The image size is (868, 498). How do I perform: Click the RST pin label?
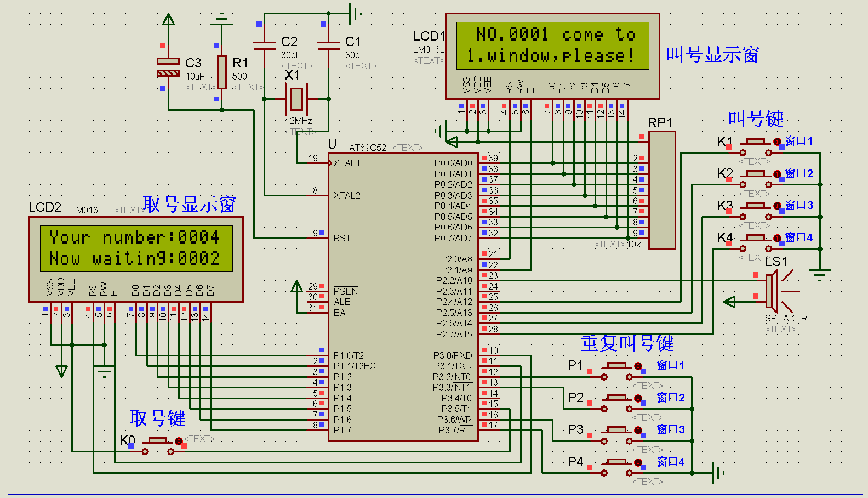(x=342, y=238)
